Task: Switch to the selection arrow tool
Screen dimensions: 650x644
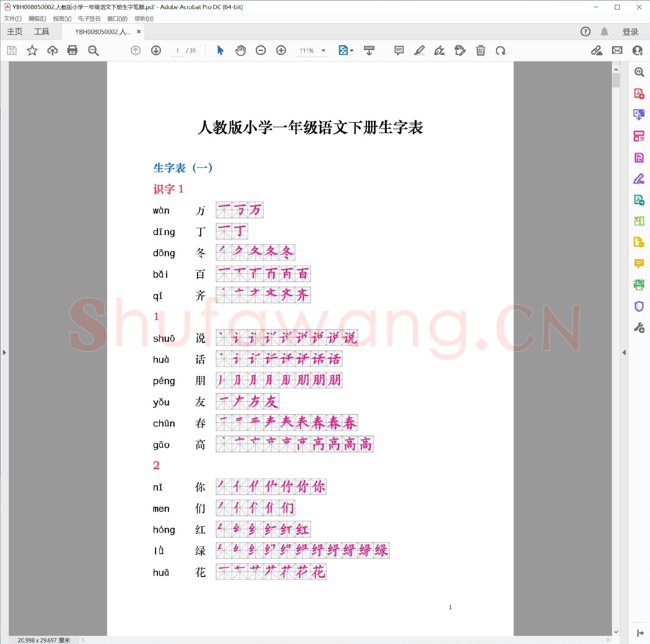Action: pyautogui.click(x=220, y=50)
